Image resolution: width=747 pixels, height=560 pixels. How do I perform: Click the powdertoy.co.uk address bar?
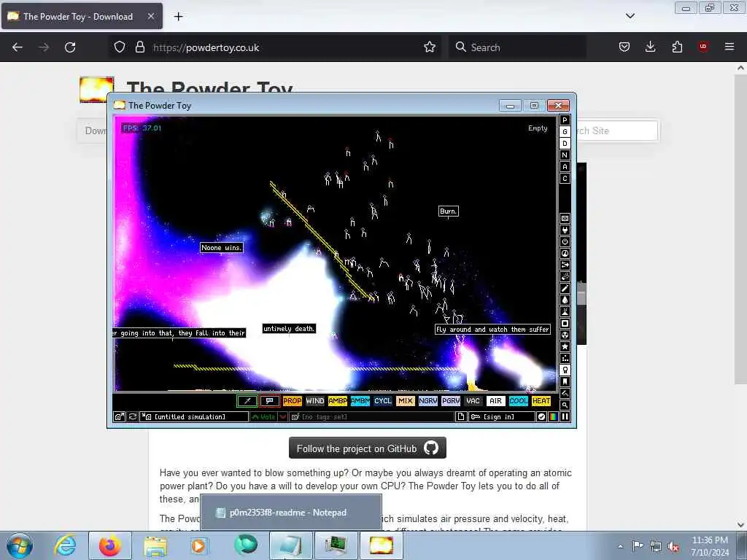click(274, 47)
